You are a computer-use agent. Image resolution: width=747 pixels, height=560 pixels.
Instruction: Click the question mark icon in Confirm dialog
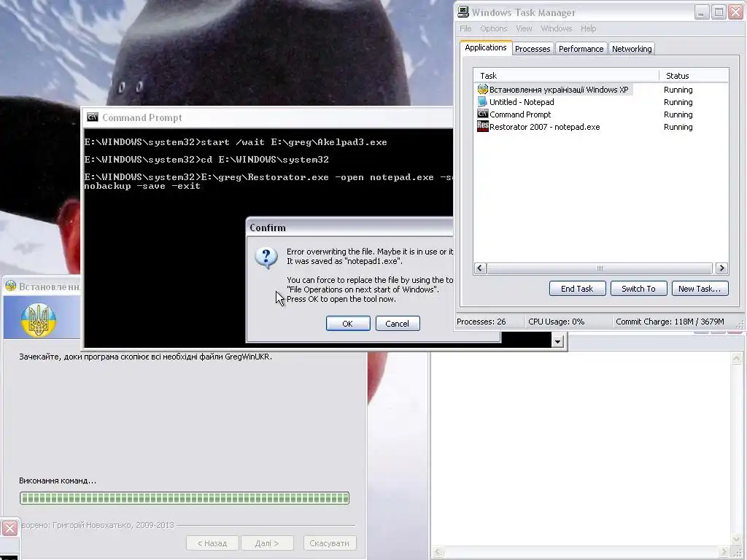[x=266, y=258]
